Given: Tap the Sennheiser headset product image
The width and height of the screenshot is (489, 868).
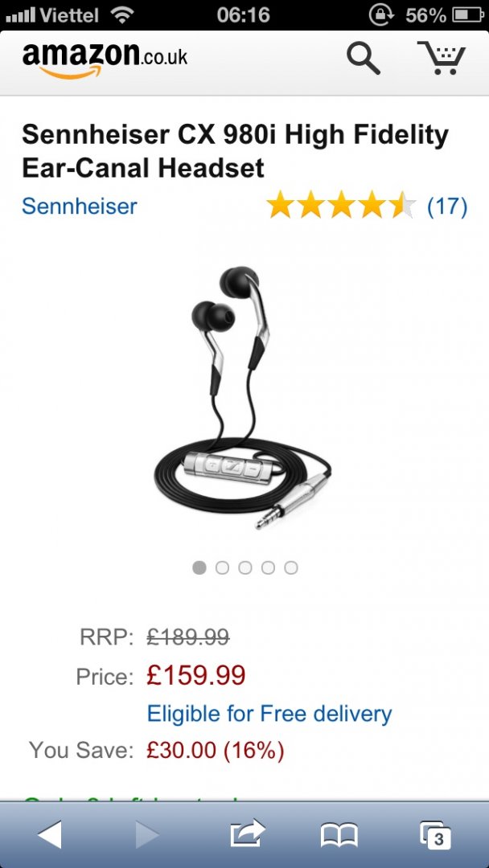Looking at the screenshot, I should coord(243,398).
